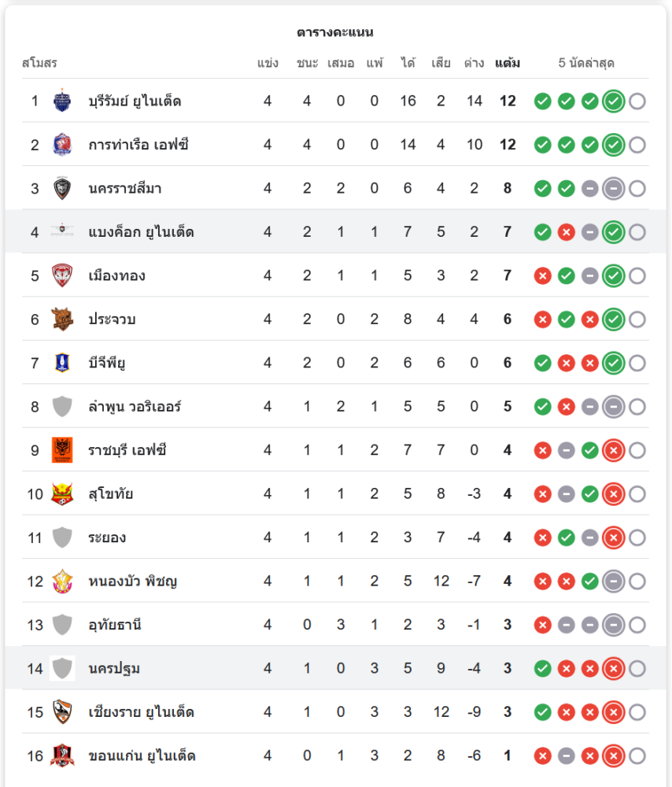This screenshot has width=672, height=787.
Task: Click the บีจีพียู team badge
Action: [x=62, y=363]
